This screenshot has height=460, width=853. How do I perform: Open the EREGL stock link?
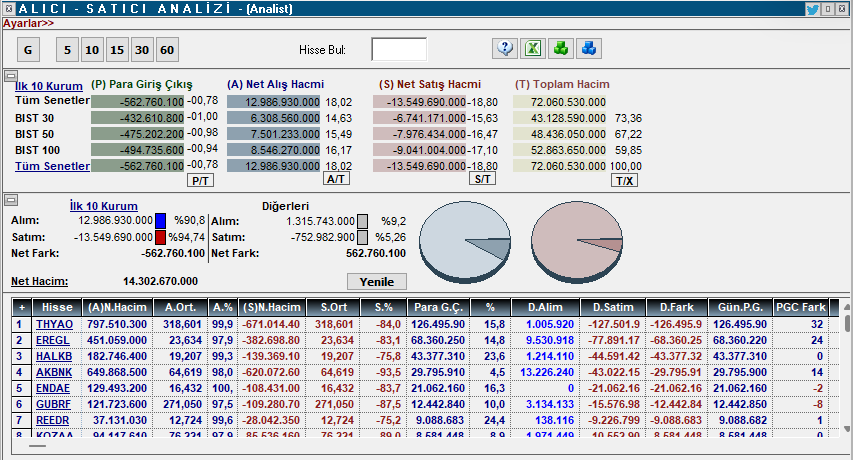click(53, 340)
